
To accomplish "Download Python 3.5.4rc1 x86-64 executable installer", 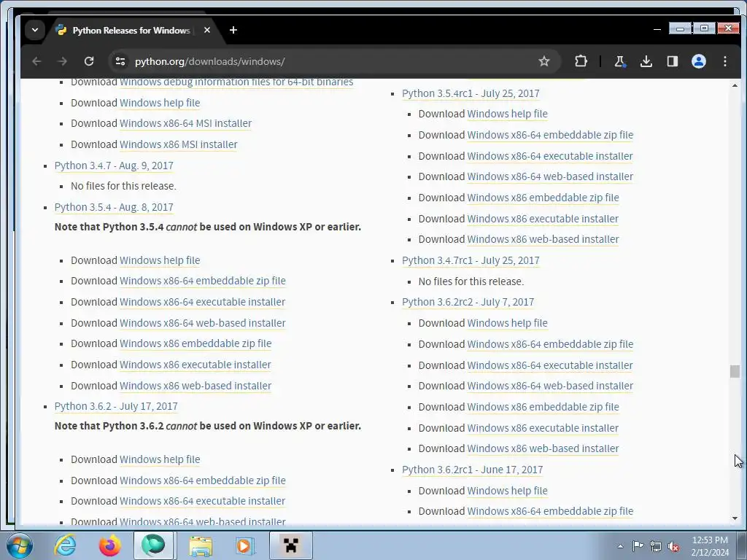I will coord(550,156).
